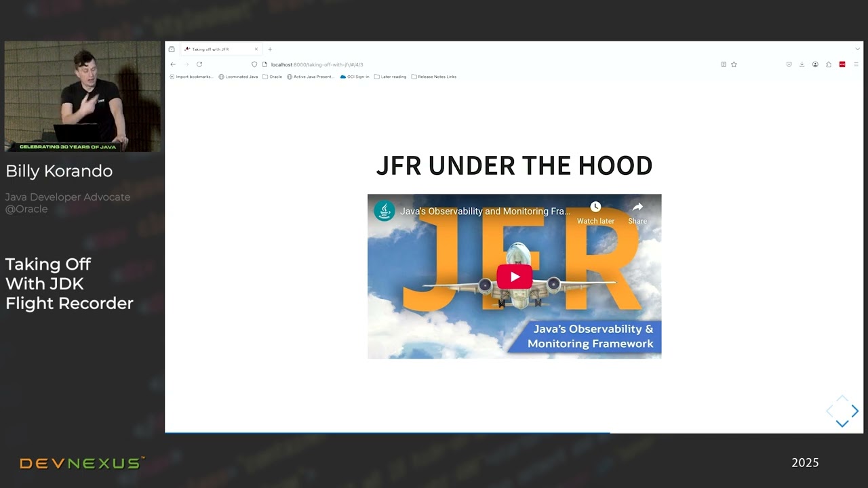This screenshot has height=488, width=868.
Task: Click the faded left slide arrow
Action: coord(829,411)
